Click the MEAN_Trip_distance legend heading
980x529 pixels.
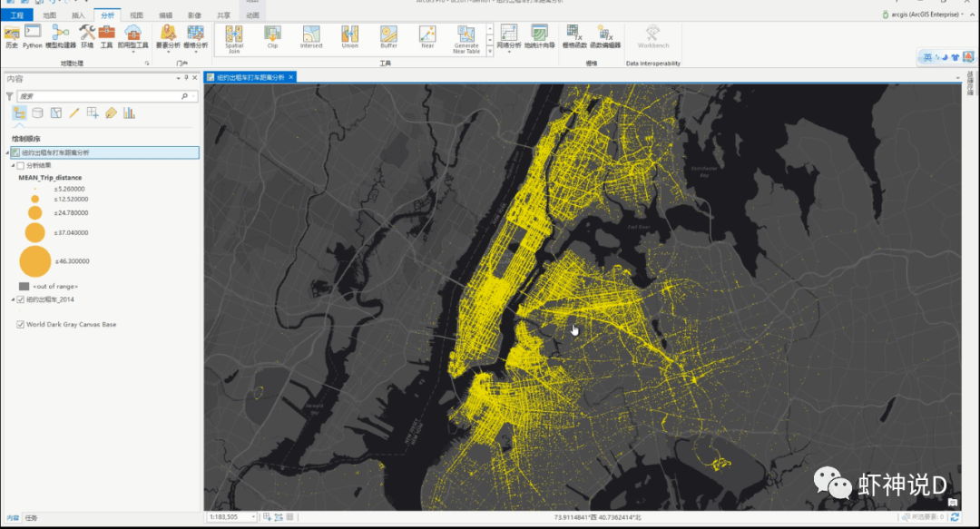(50, 178)
